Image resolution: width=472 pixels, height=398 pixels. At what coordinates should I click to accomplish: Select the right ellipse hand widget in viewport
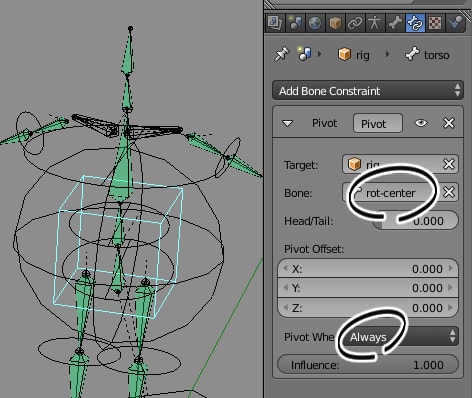pos(228,157)
